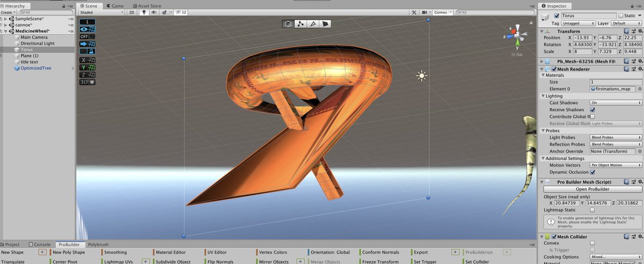This screenshot has width=644, height=264.
Task: Open Tag Untagged dropdown
Action: pos(578,24)
